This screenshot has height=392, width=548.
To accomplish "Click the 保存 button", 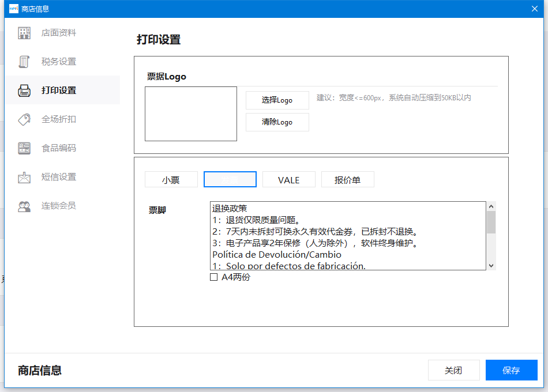I will (x=511, y=370).
